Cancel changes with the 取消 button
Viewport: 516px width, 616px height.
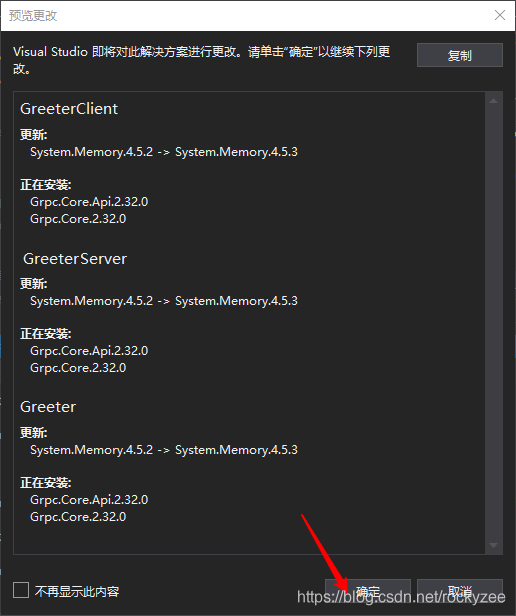click(x=459, y=591)
